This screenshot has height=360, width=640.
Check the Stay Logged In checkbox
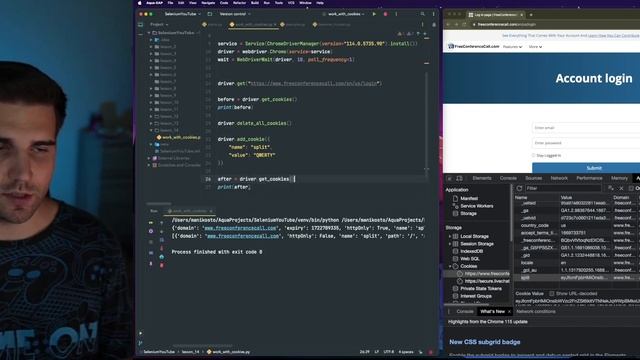pyautogui.click(x=533, y=156)
